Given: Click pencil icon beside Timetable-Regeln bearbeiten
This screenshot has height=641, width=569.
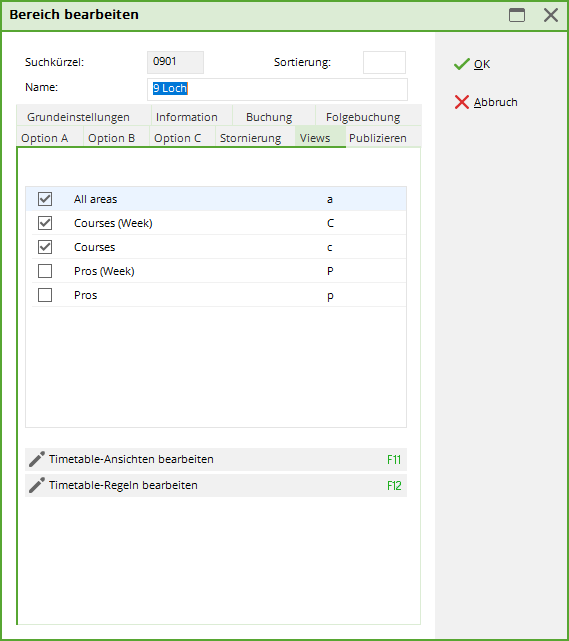Looking at the screenshot, I should pos(37,485).
